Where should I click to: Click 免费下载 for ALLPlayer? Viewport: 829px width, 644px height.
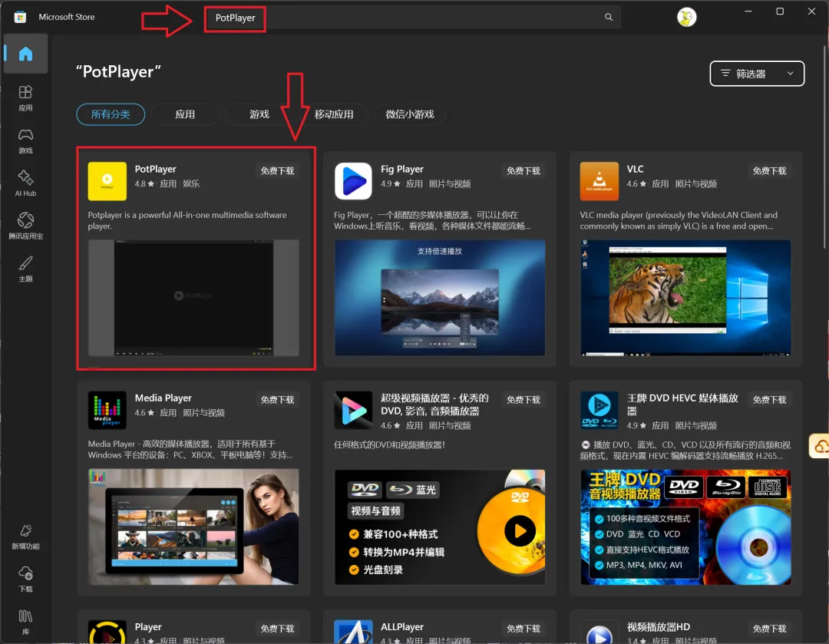tap(523, 629)
